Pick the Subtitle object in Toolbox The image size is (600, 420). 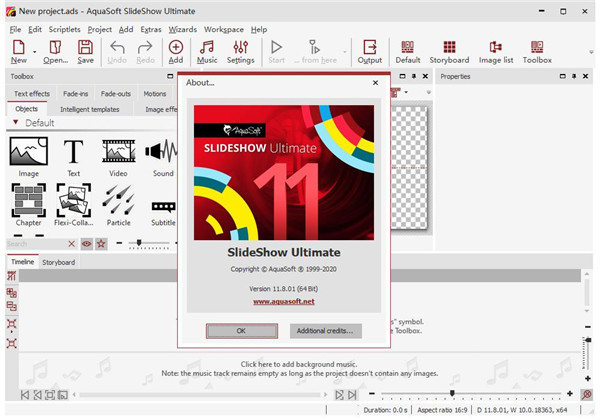(163, 212)
